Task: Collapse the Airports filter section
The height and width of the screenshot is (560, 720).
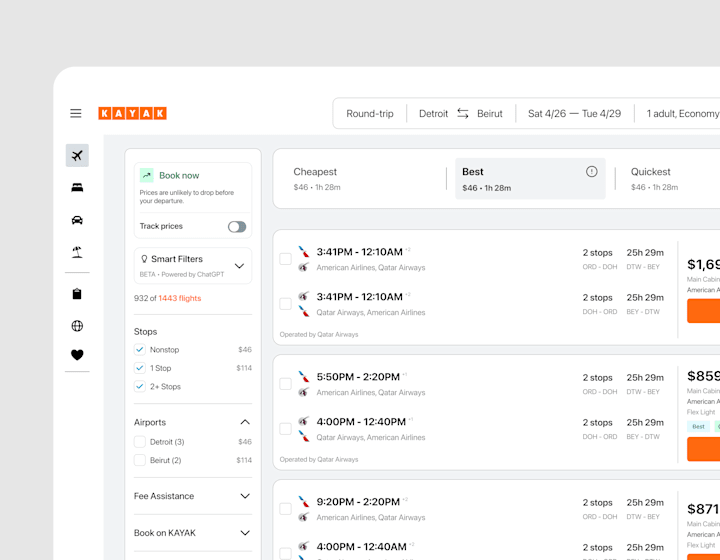Action: click(245, 422)
